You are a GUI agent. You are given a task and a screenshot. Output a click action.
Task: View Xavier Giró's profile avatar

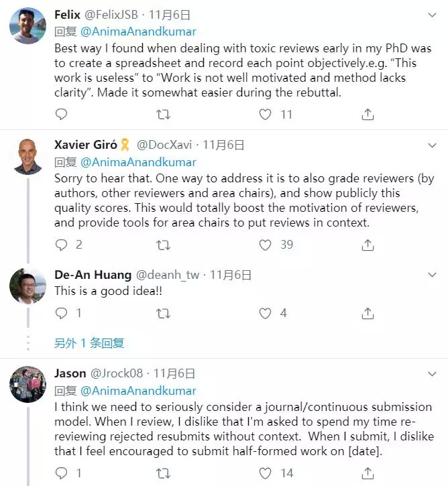click(28, 157)
